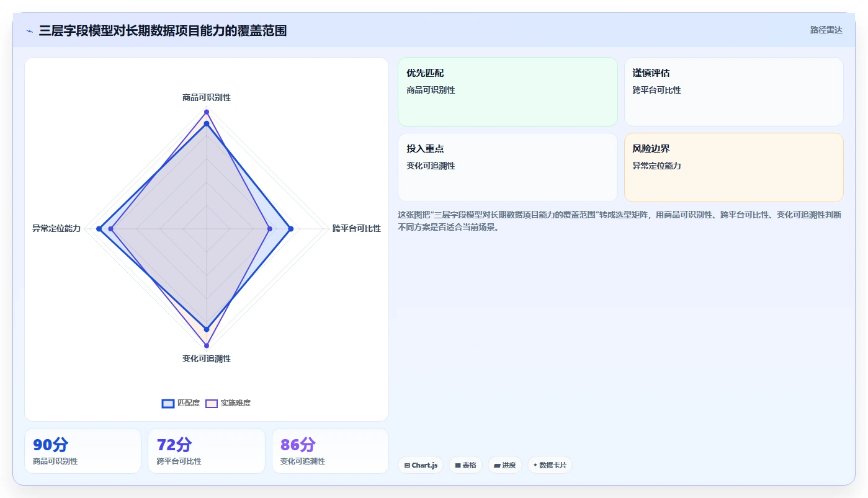Click the sparkle icon in 数据卡片 chip

(535, 465)
